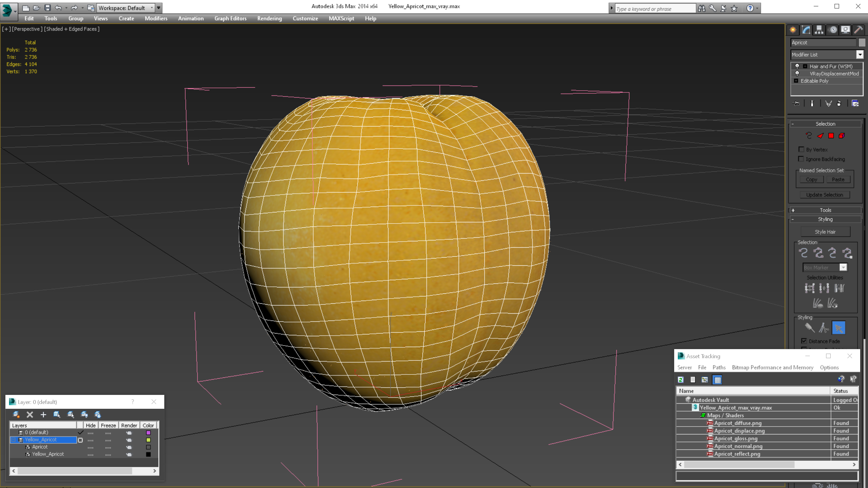Screen dimensions: 868x488
Task: Click the Open File folder icon
Action: point(36,8)
